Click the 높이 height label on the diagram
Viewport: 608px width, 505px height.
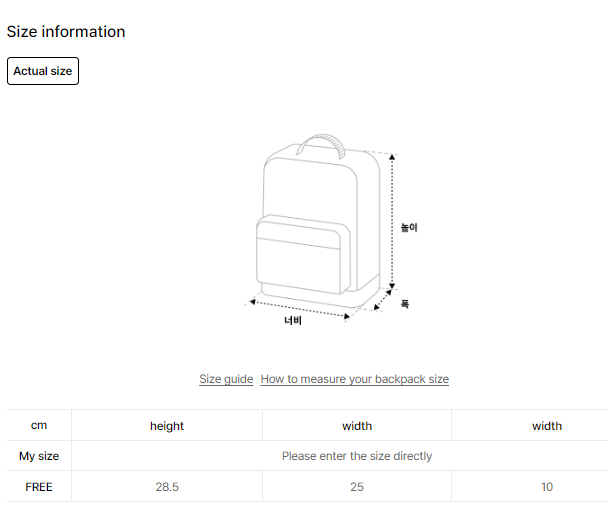click(409, 228)
